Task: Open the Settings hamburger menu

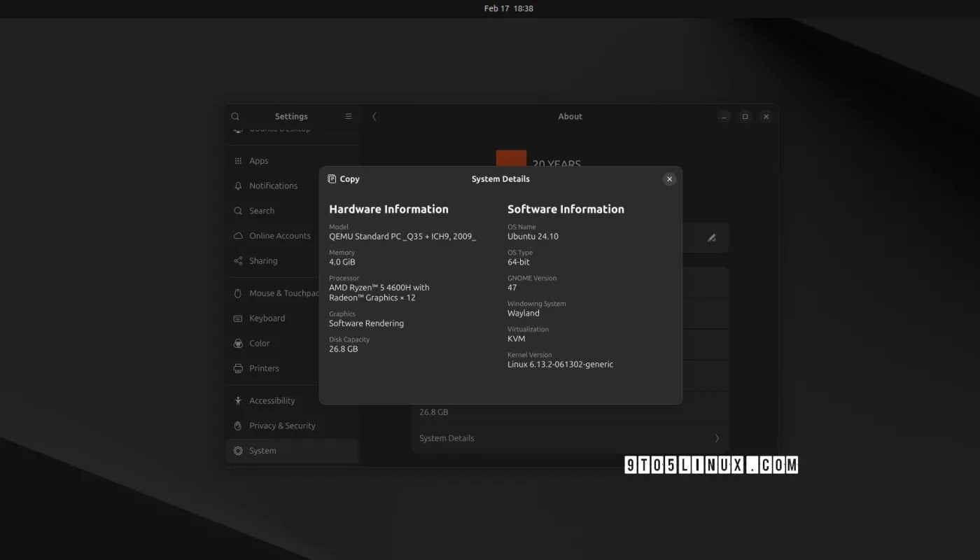Action: coord(349,117)
